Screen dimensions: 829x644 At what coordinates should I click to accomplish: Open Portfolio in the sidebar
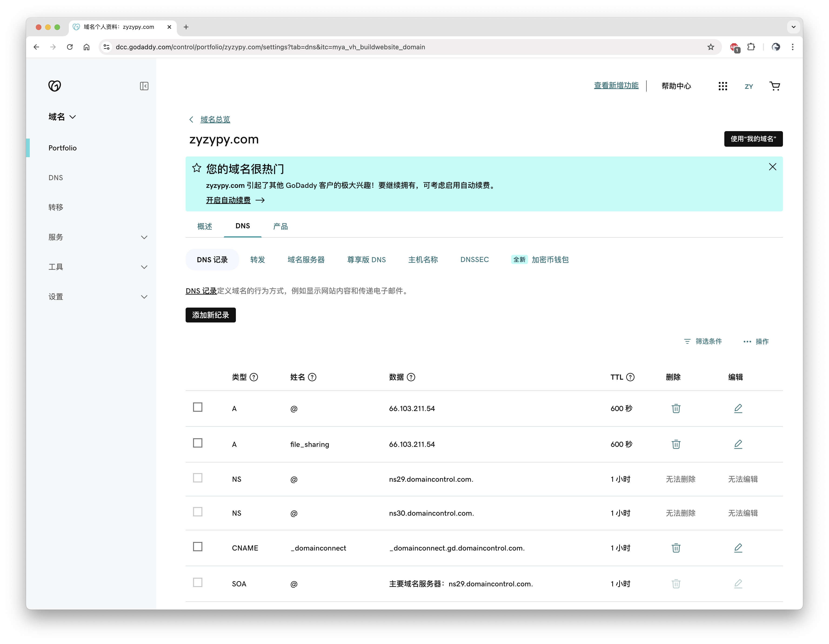point(63,148)
